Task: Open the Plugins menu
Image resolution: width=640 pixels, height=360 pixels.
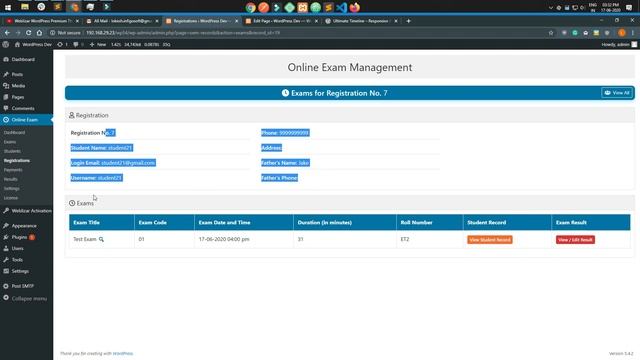Action: click(19, 237)
